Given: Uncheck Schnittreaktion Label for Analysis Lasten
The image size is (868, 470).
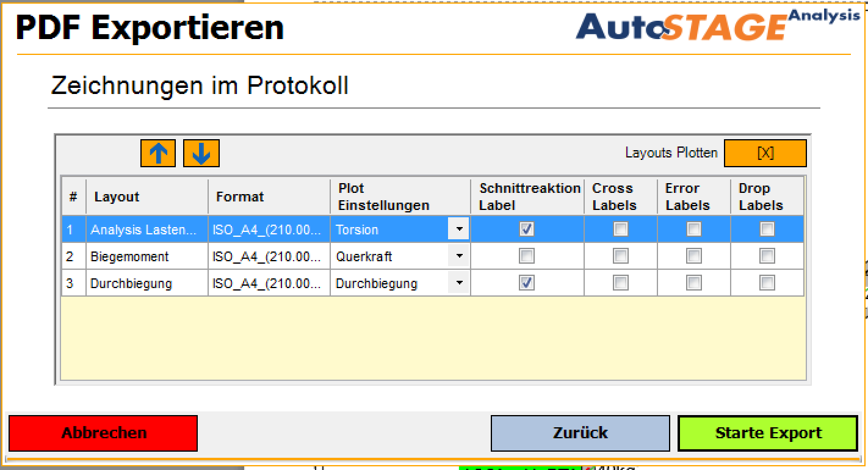Looking at the screenshot, I should coord(526,229).
